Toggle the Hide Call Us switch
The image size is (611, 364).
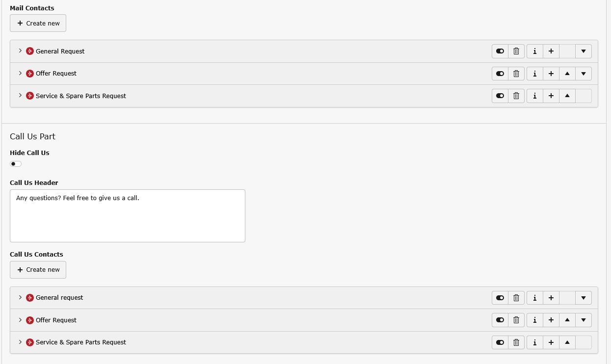16,164
